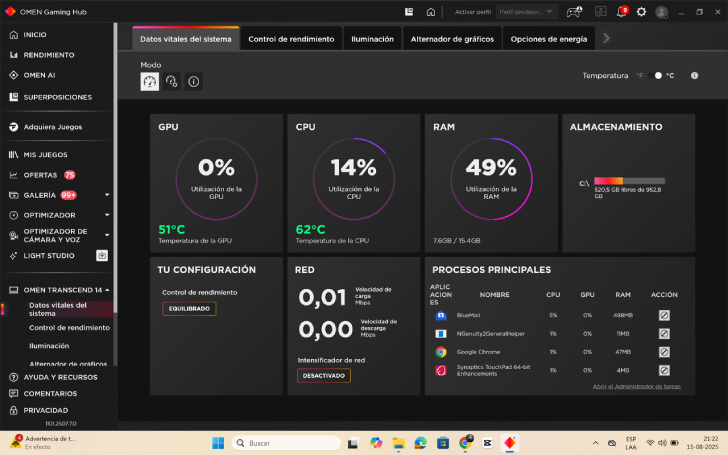
Task: Open COMENTARIOS in sidebar
Action: [50, 393]
